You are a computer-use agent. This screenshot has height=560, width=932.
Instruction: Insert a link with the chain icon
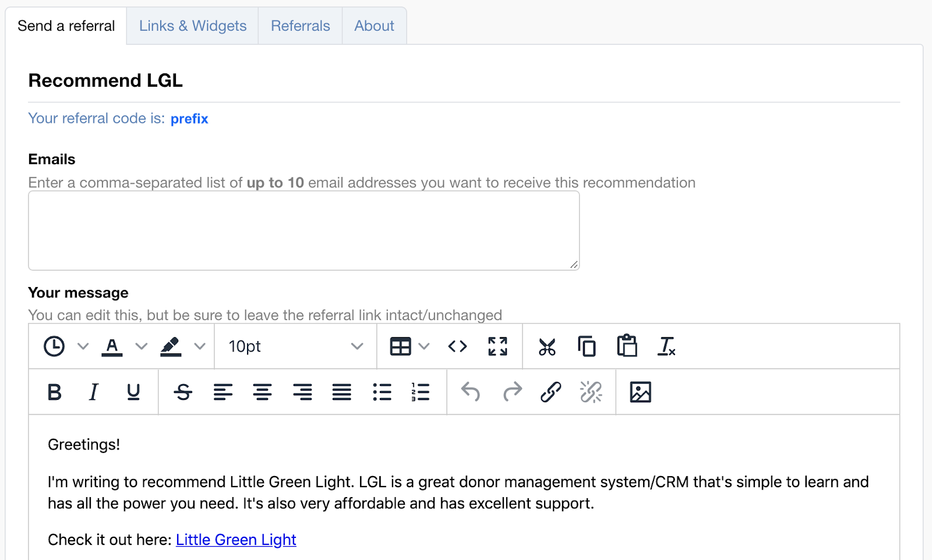click(x=551, y=392)
